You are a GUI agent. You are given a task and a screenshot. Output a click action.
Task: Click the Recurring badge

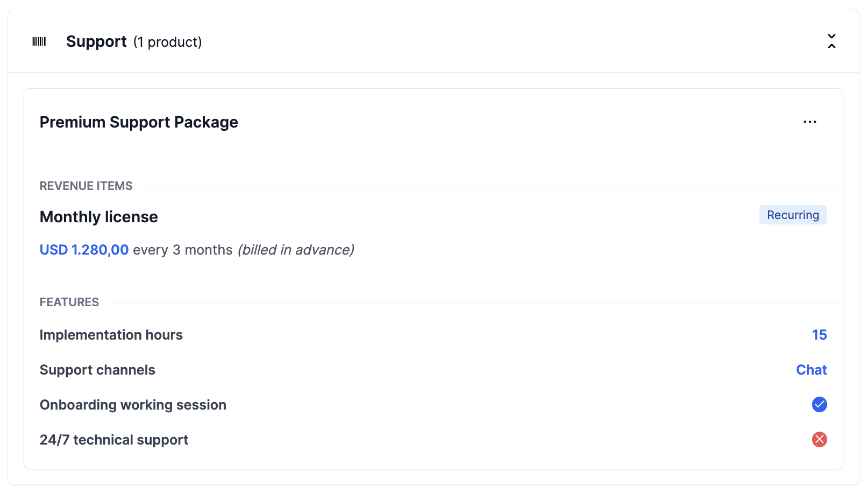click(793, 215)
